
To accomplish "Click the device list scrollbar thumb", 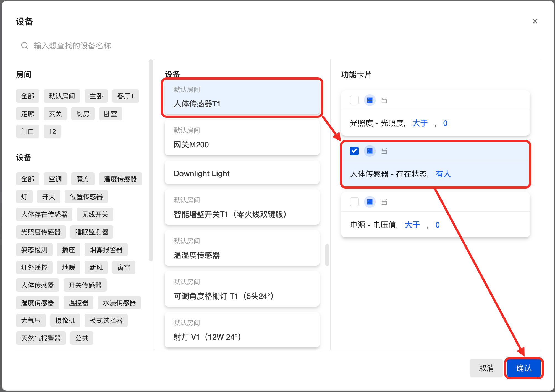I will pyautogui.click(x=327, y=255).
